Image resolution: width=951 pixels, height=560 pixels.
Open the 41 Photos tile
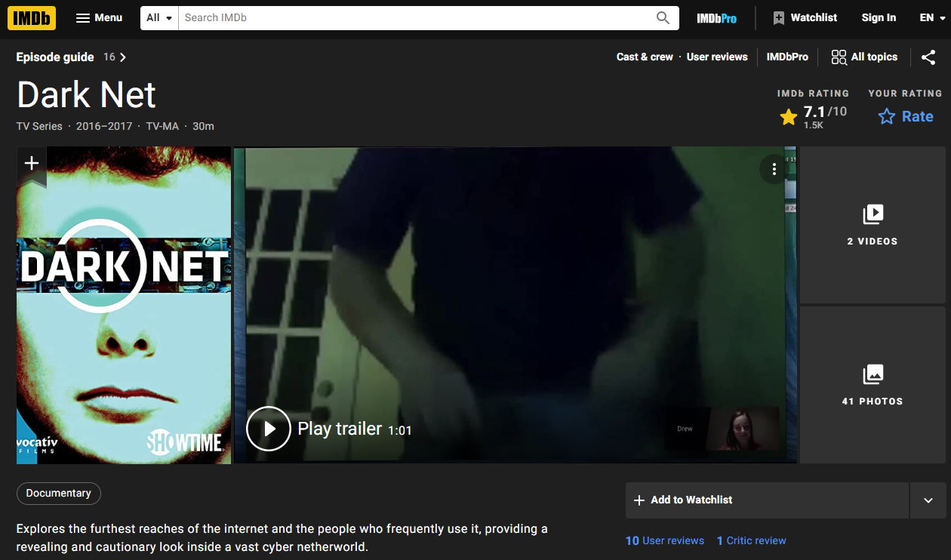tap(873, 385)
